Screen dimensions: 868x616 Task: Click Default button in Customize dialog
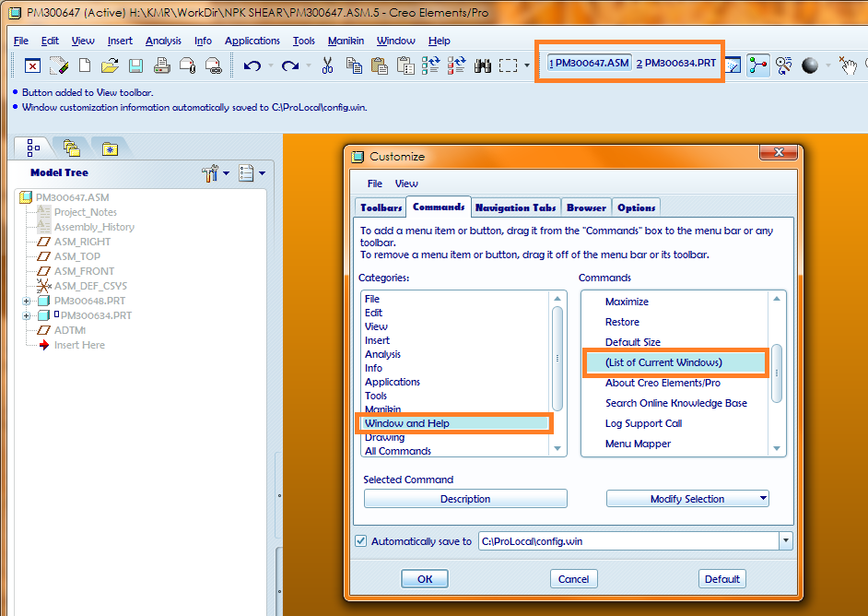(x=721, y=579)
